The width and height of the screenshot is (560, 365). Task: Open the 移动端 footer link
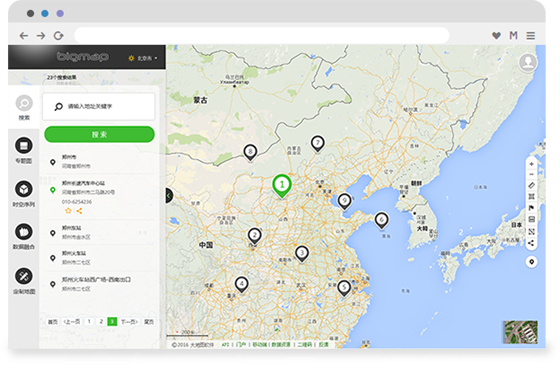[x=260, y=345]
